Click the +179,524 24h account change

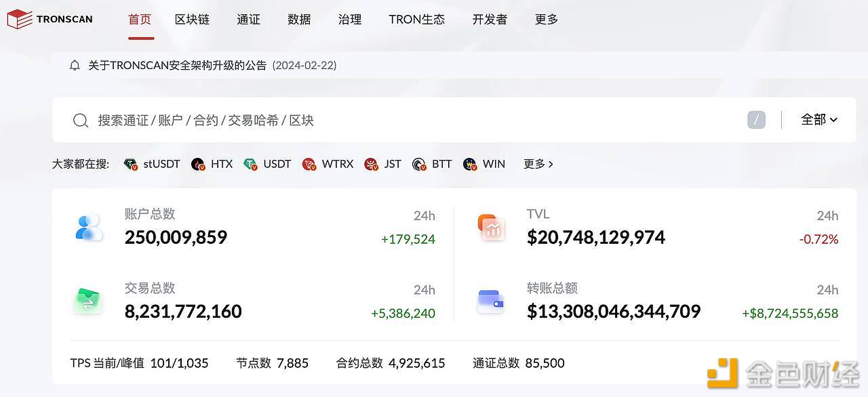pos(408,239)
